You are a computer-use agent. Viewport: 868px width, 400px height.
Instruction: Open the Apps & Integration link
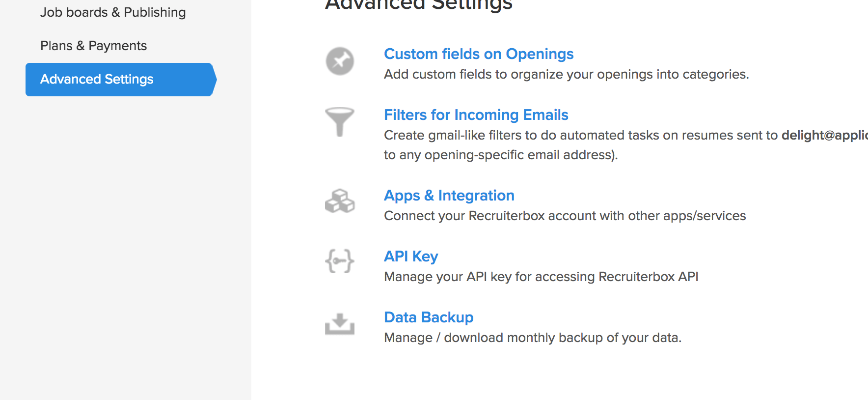coord(449,196)
